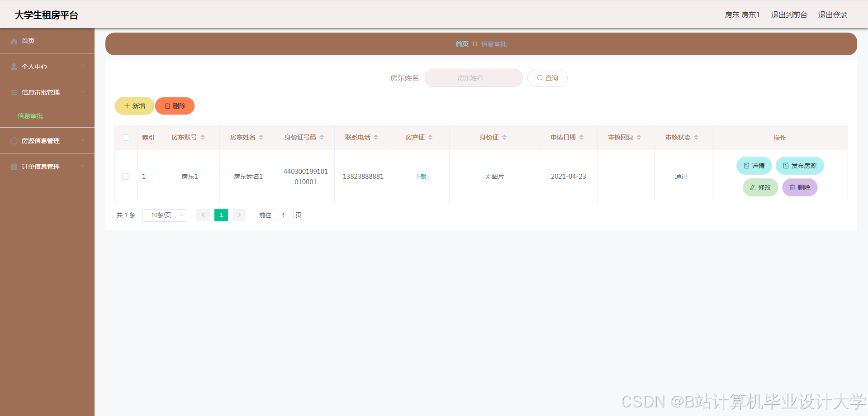Click 退出登录 in the header

[832, 15]
